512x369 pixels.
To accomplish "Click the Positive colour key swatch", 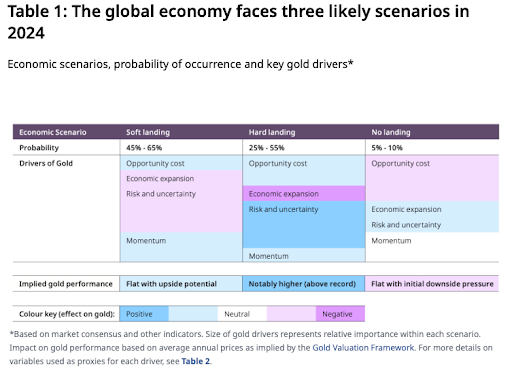I will tap(144, 314).
